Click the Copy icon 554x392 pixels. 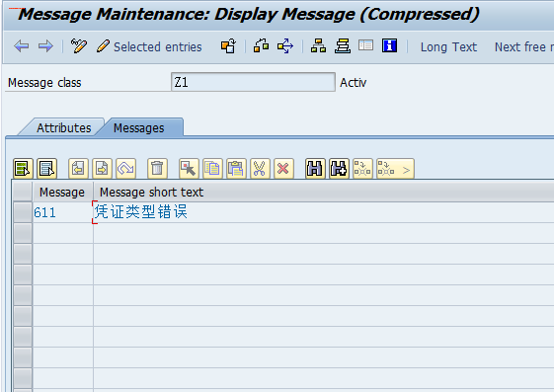click(x=212, y=168)
